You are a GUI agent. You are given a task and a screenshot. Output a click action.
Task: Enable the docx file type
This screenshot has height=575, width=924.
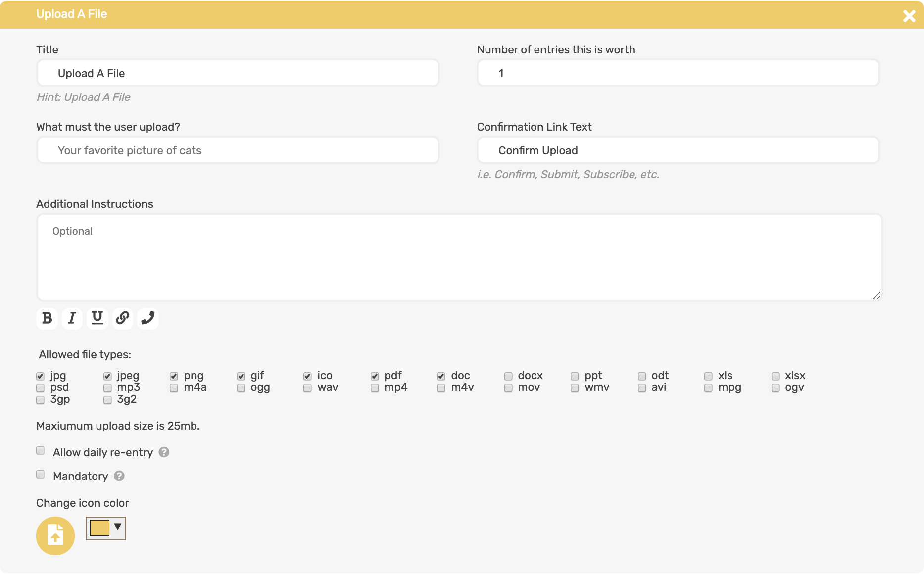(x=508, y=376)
